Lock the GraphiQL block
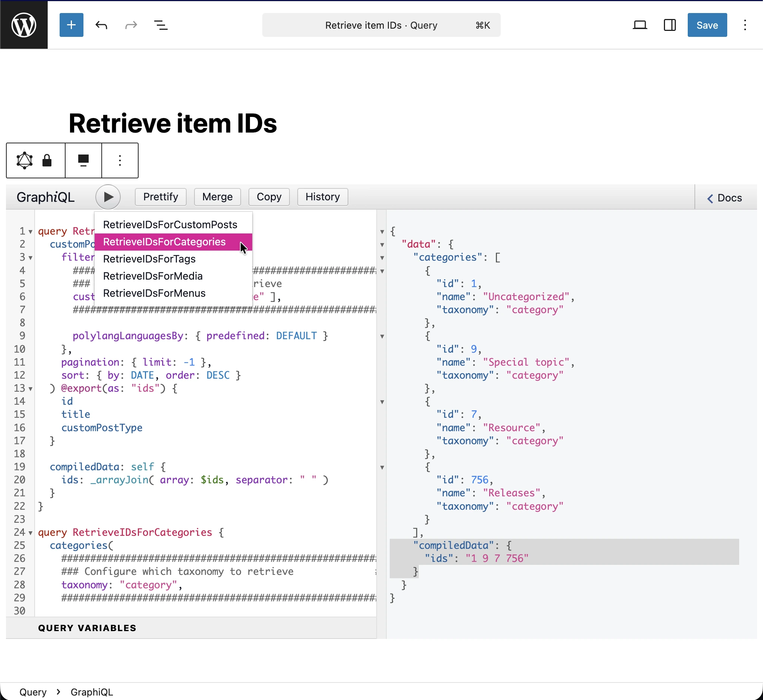 47,160
